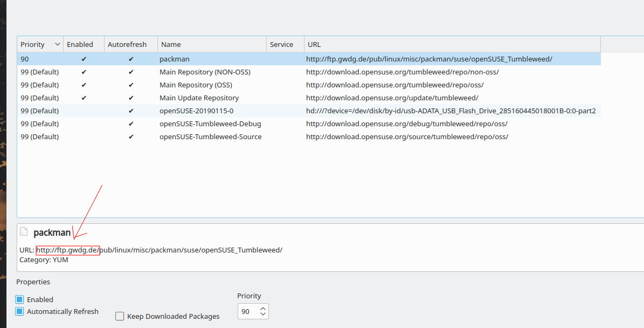Click inside the Priority spin box field
The width and height of the screenshot is (644, 328).
click(248, 312)
